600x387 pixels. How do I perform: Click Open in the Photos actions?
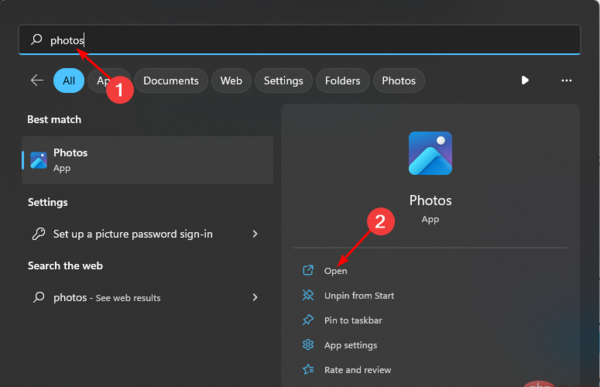[x=336, y=271]
